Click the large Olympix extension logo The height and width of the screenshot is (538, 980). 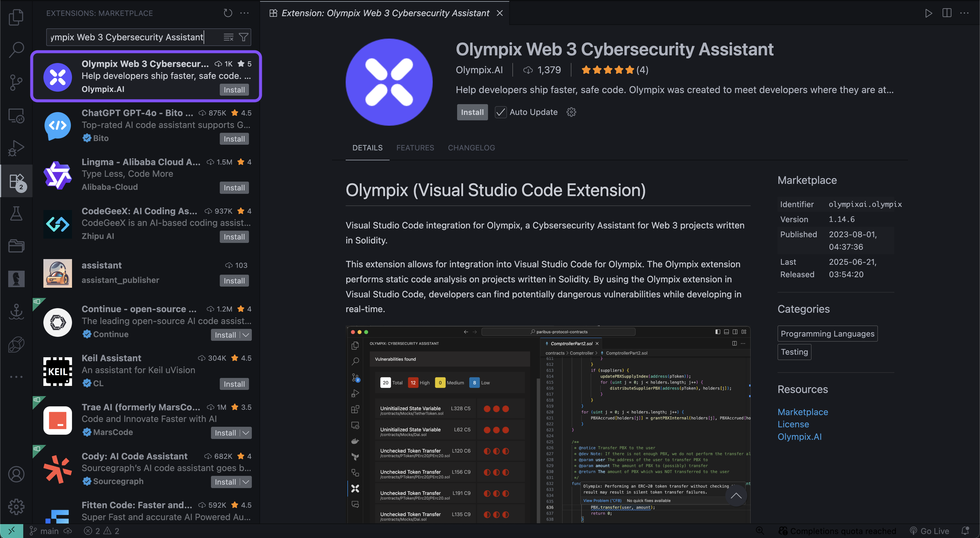[x=389, y=82]
